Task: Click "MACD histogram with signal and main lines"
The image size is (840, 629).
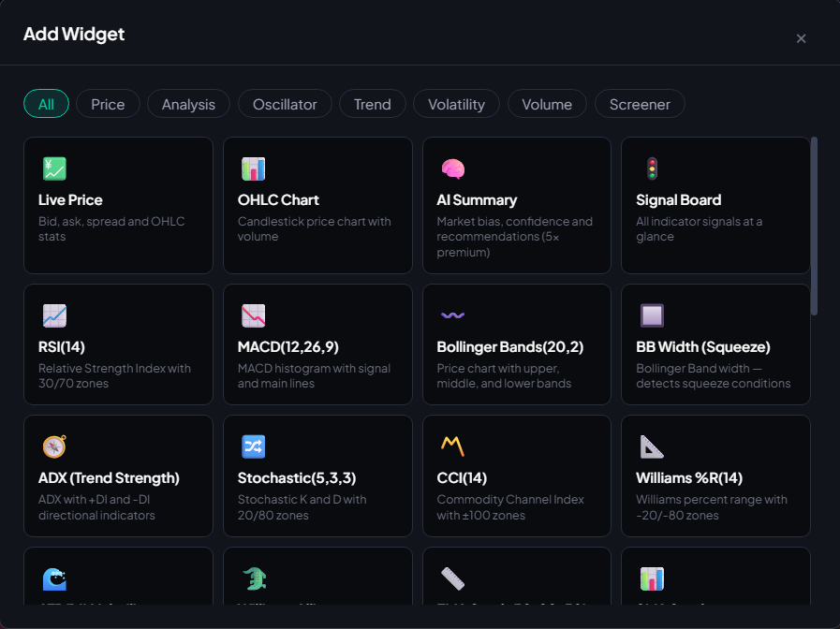Action: [314, 375]
